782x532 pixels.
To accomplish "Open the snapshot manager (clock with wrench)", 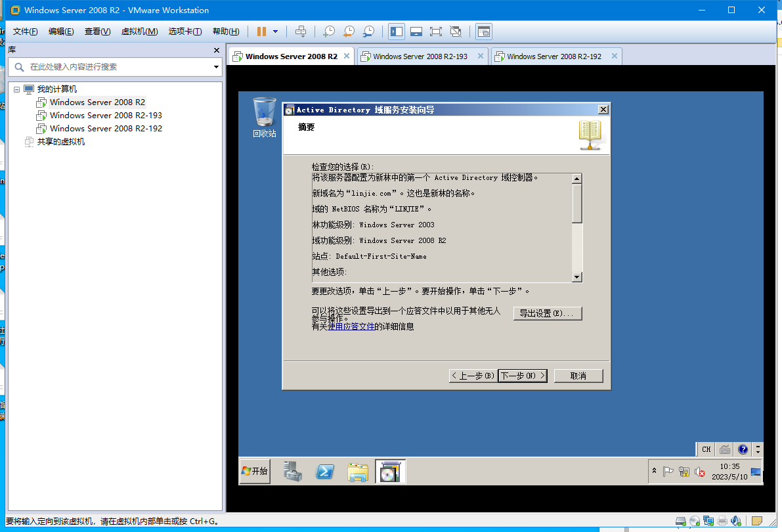I will point(368,32).
